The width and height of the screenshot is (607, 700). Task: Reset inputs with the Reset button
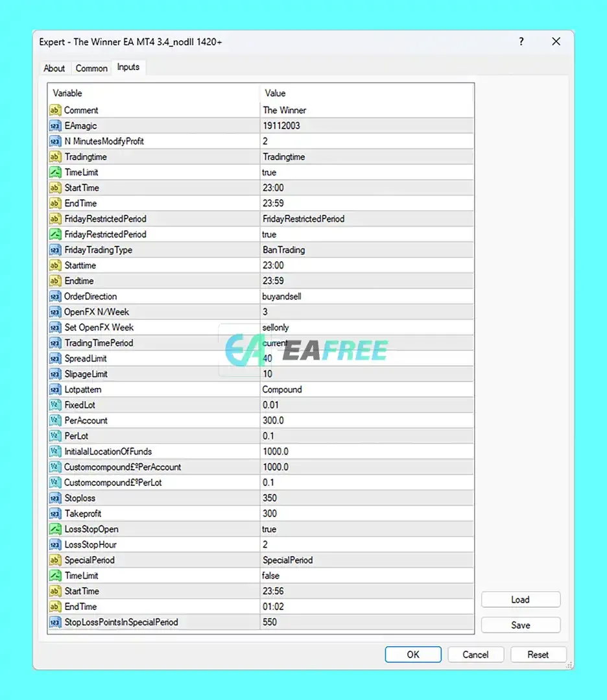tap(538, 655)
